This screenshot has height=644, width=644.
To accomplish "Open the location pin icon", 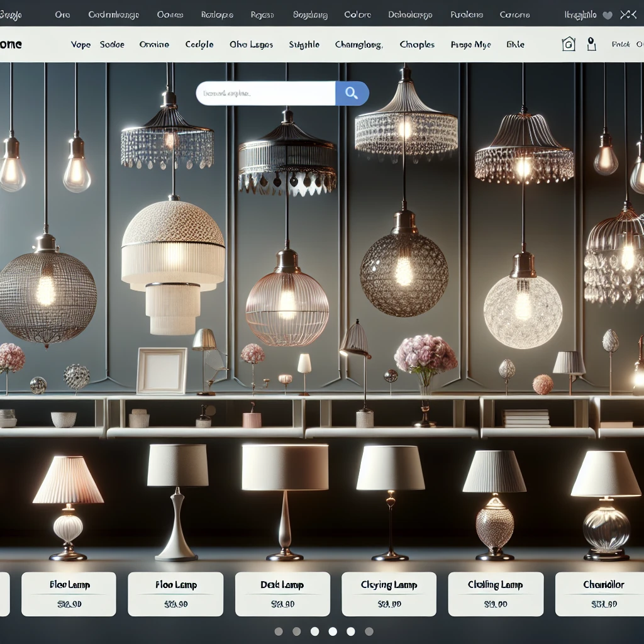I will click(591, 44).
